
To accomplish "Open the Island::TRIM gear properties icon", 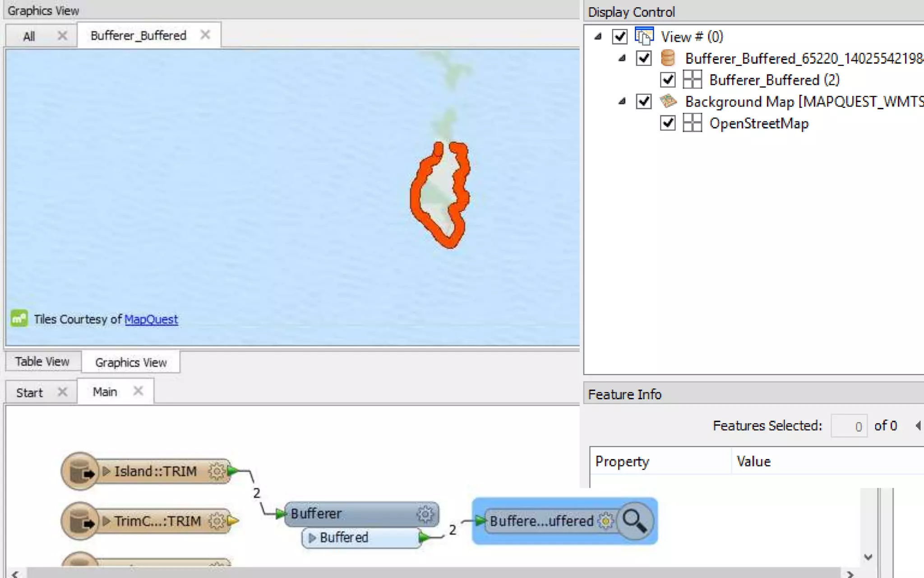I will point(217,471).
